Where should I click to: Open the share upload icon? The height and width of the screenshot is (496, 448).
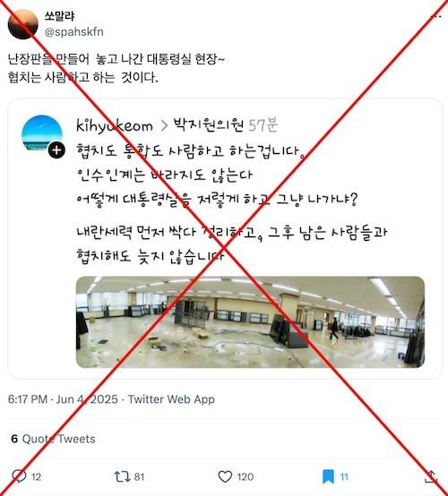[431, 476]
